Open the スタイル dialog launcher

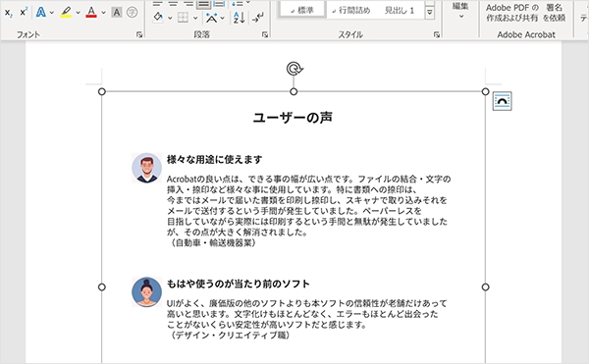click(x=437, y=34)
